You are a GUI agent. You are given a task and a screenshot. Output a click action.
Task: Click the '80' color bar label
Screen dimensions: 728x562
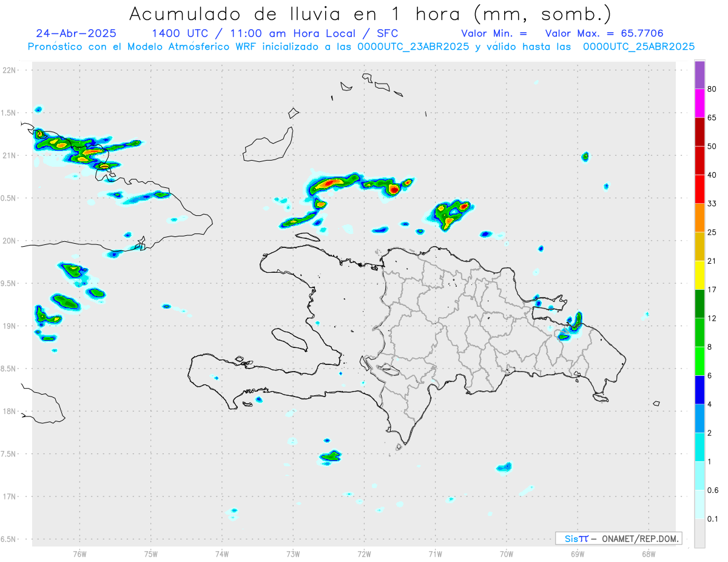tap(712, 89)
